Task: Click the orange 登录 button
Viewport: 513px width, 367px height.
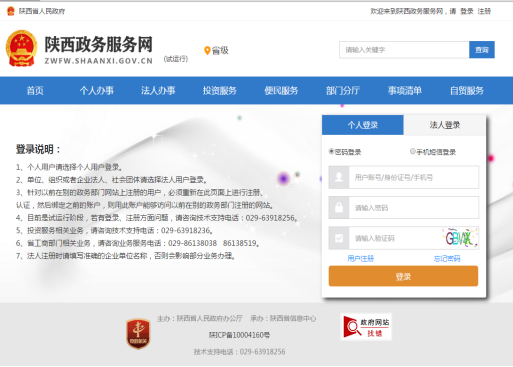Action: (403, 276)
